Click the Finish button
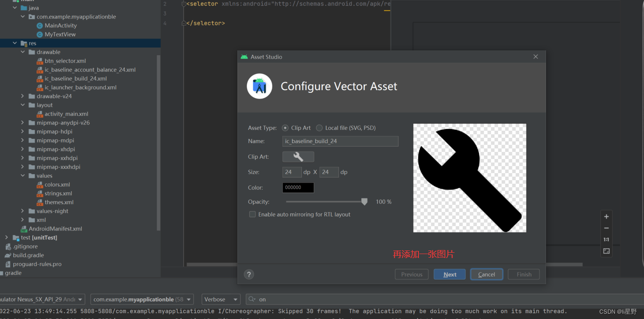 coord(524,274)
